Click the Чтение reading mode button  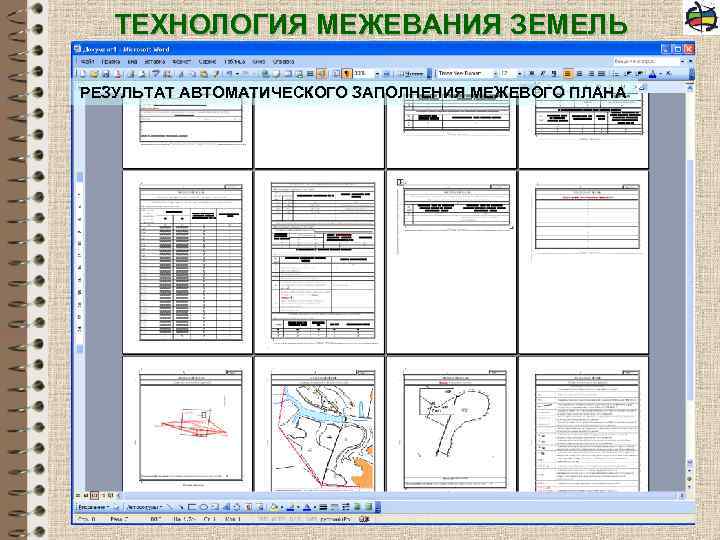411,74
